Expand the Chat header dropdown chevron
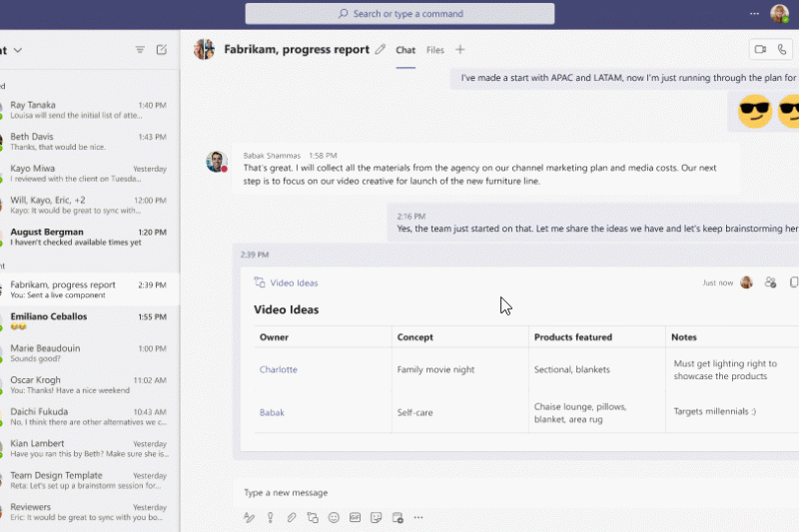Screen dimensions: 799x532 click(18, 50)
